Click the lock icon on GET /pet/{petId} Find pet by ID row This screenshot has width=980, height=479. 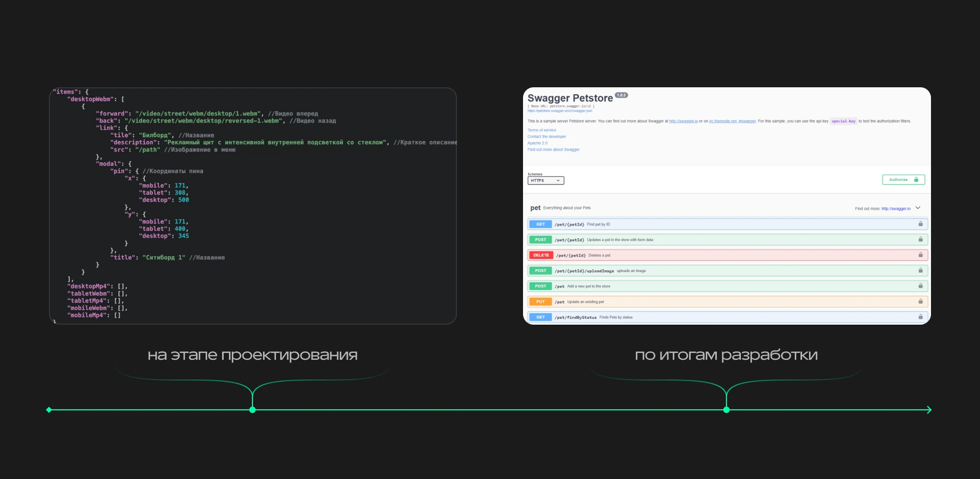[x=920, y=224]
